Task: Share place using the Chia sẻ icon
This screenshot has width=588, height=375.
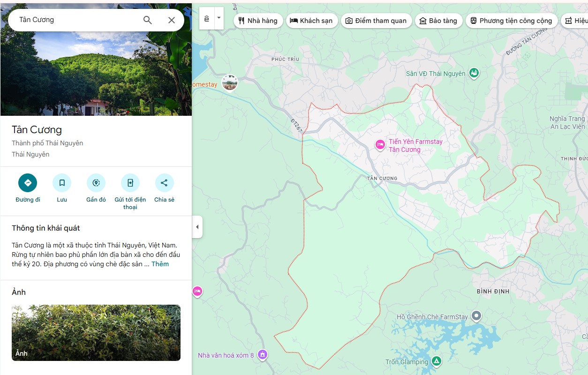Action: coord(164,183)
